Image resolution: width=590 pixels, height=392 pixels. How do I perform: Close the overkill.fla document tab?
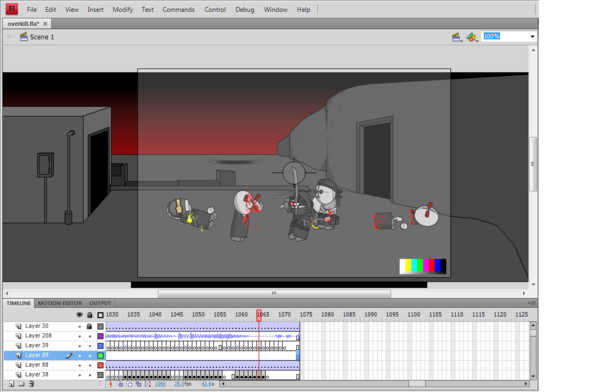pos(45,24)
